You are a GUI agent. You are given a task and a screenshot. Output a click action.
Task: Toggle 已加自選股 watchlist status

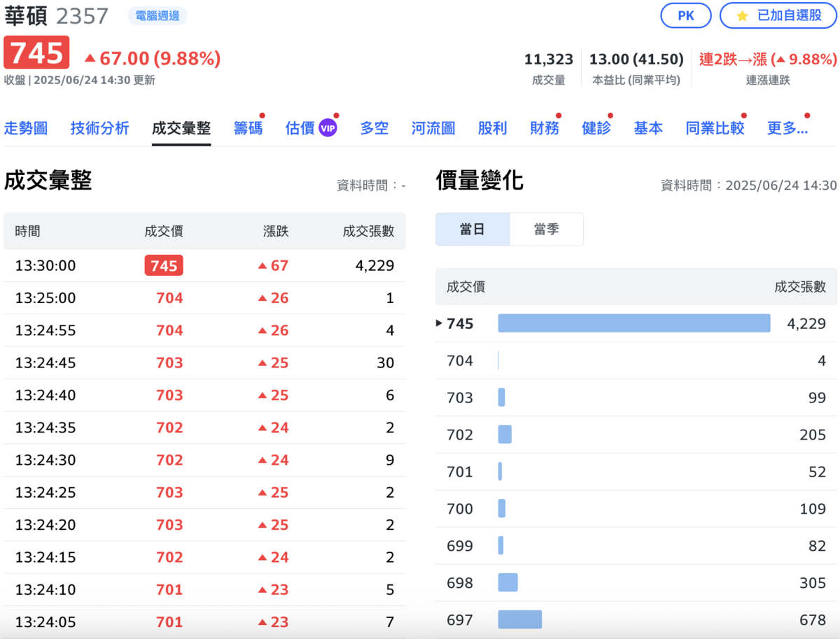[777, 17]
